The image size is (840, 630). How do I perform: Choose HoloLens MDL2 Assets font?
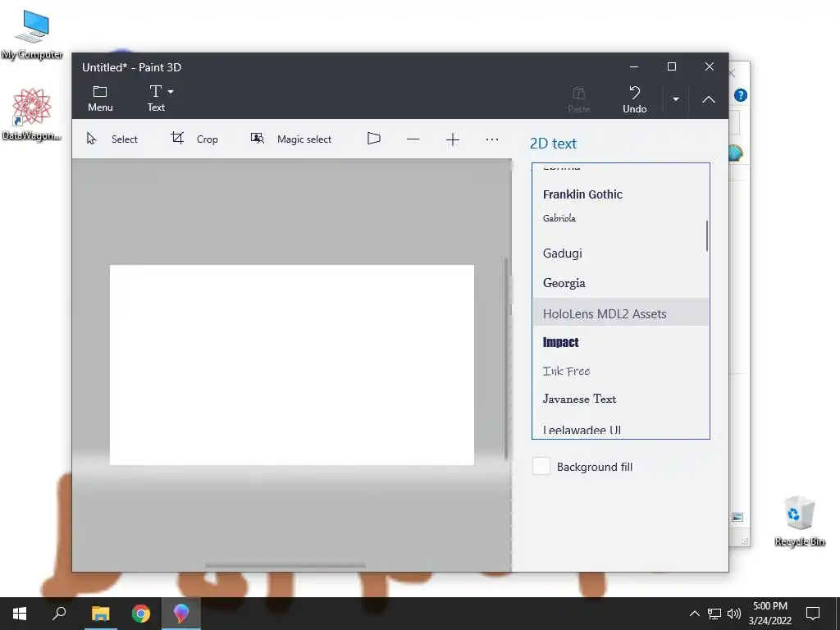coord(621,313)
